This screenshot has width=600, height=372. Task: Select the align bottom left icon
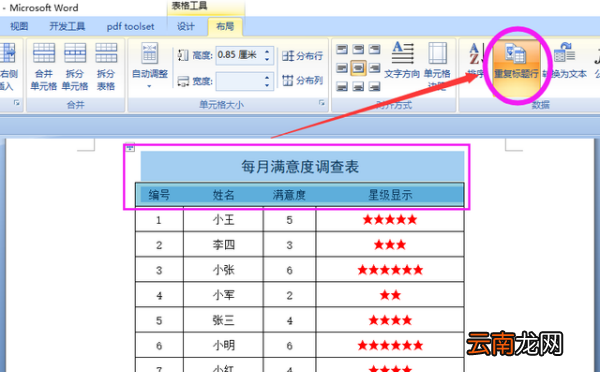342,86
